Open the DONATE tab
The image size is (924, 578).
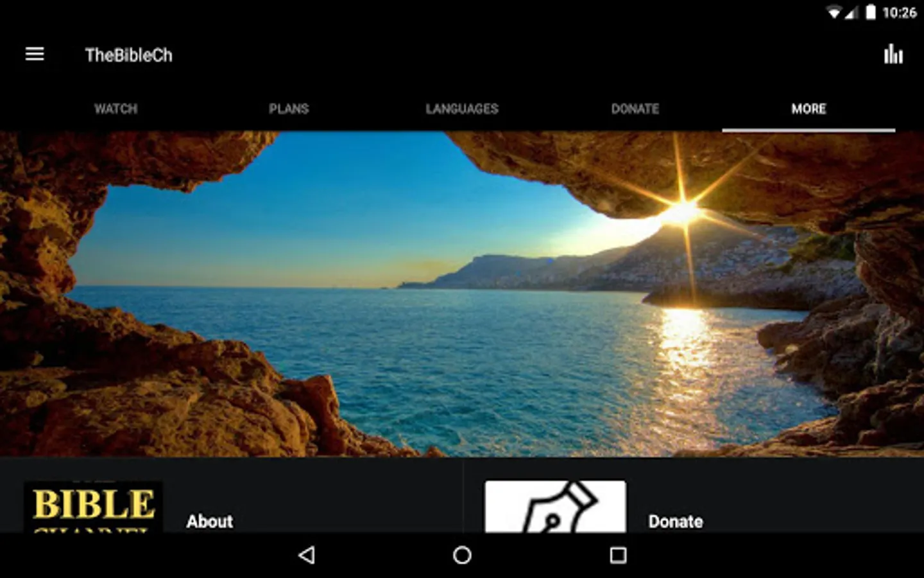coord(635,109)
